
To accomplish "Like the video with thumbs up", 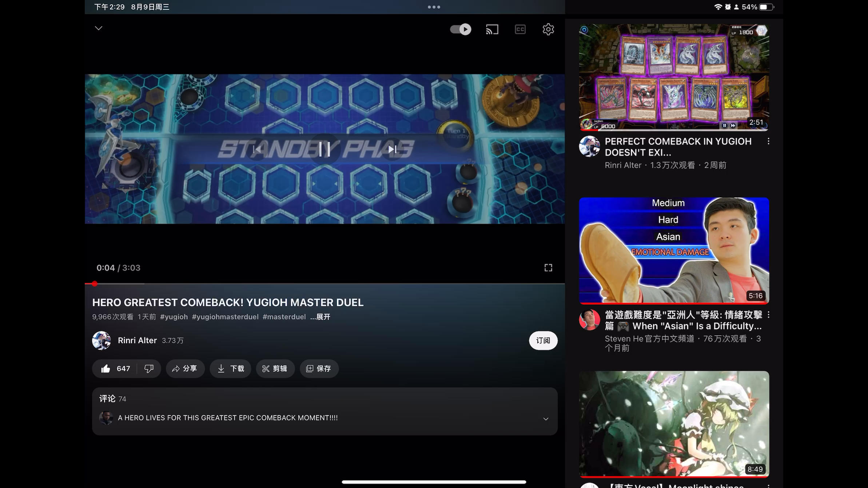I will 106,369.
